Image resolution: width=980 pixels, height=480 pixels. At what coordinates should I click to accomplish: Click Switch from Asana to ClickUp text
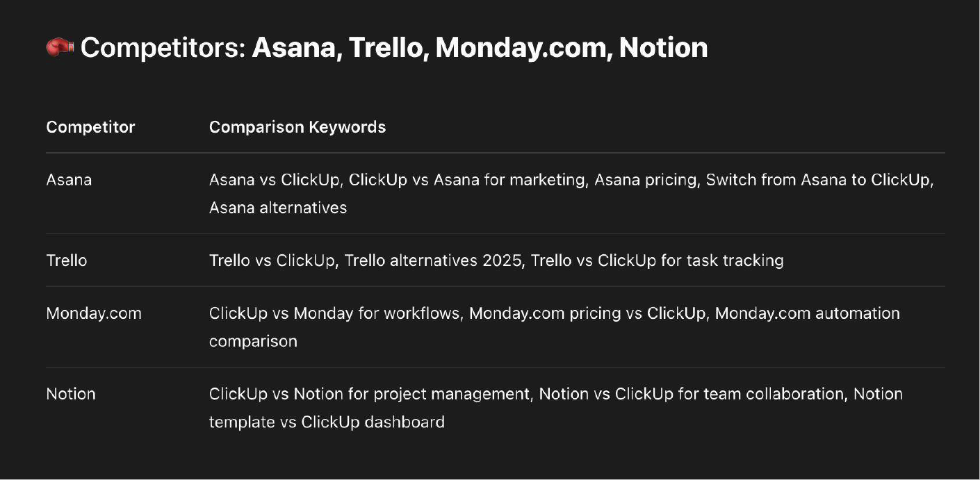tap(818, 180)
